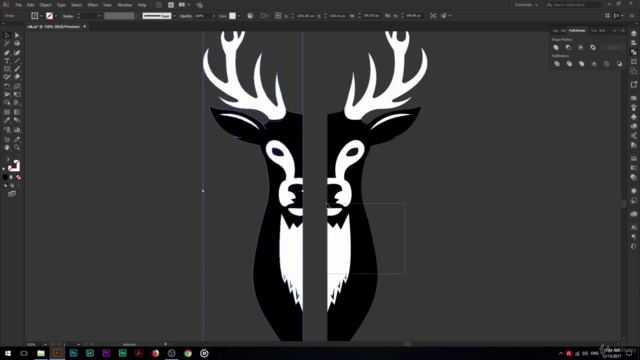Click the Minus Back pathfinder button
Image resolution: width=640 pixels, height=360 pixels.
[619, 64]
